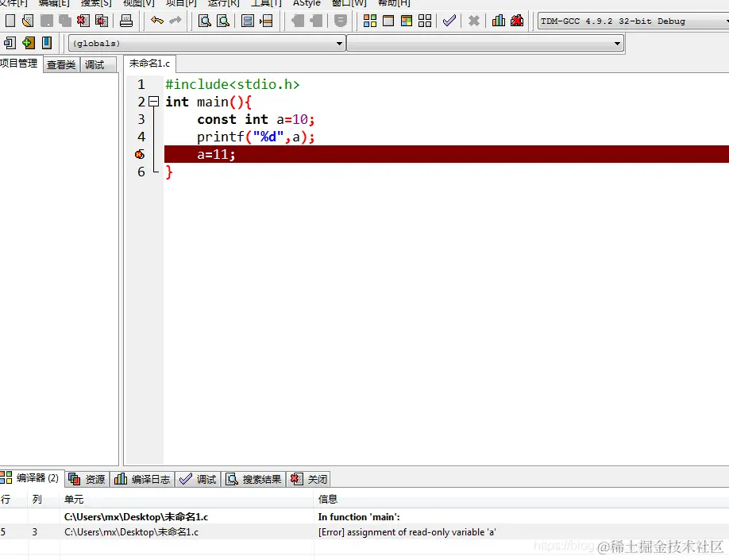Click the 列 column header
The width and height of the screenshot is (729, 560).
point(44,499)
